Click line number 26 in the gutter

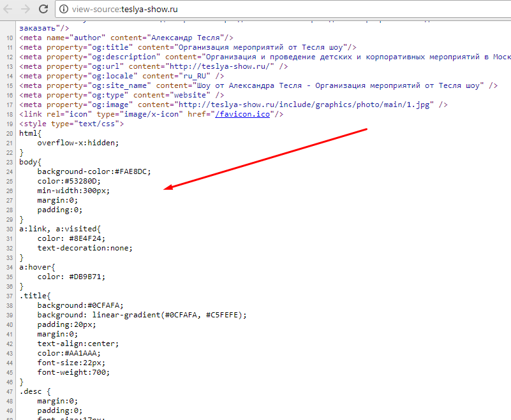[x=8, y=191]
